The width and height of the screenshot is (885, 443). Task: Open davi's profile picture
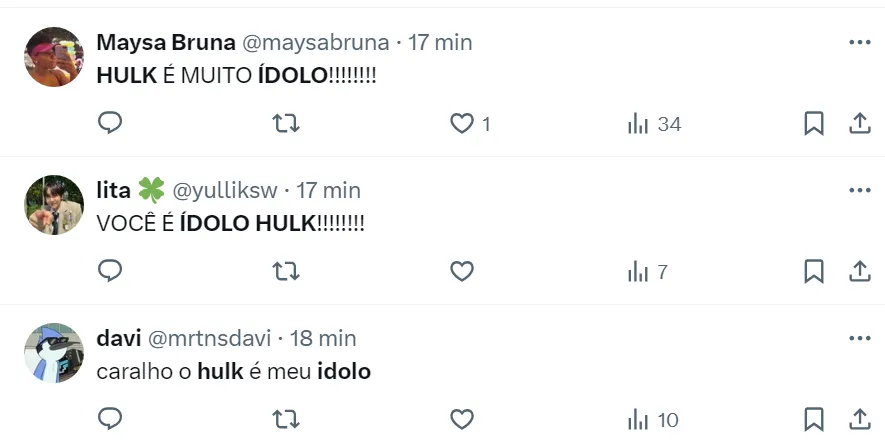pos(53,353)
